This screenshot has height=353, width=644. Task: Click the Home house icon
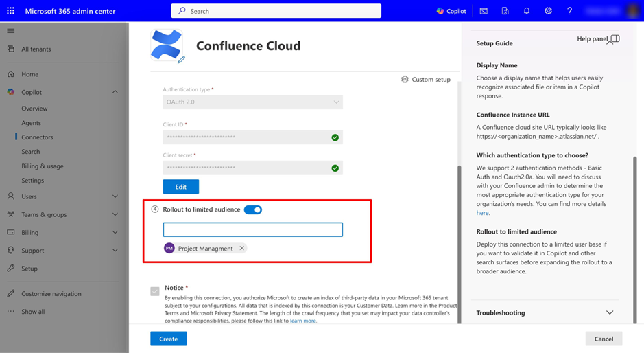(11, 74)
